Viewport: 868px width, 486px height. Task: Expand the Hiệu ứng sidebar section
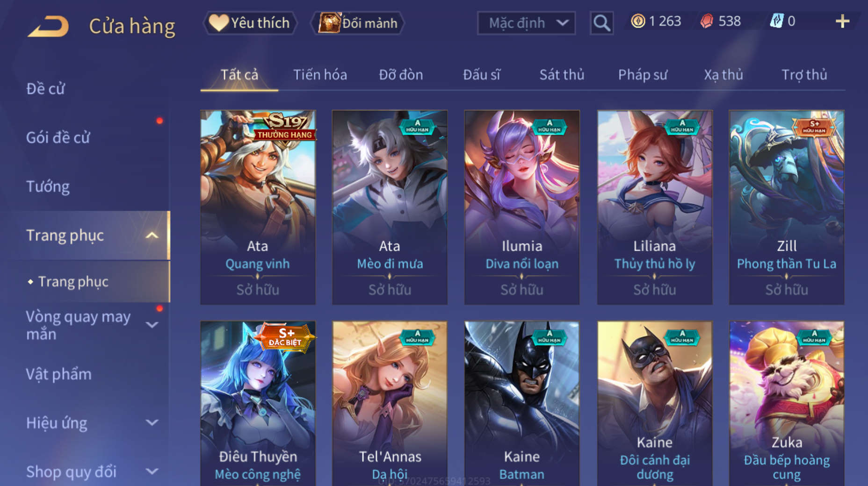pos(152,422)
